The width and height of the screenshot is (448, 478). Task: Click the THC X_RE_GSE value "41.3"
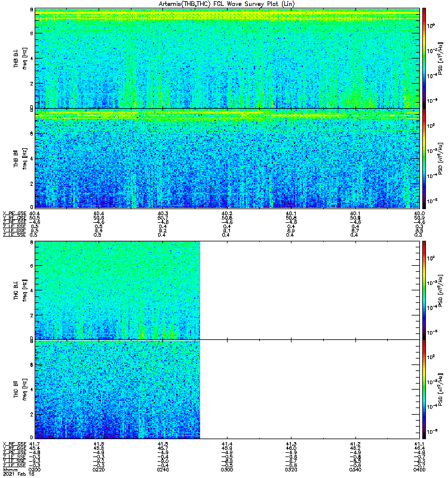click(x=291, y=444)
